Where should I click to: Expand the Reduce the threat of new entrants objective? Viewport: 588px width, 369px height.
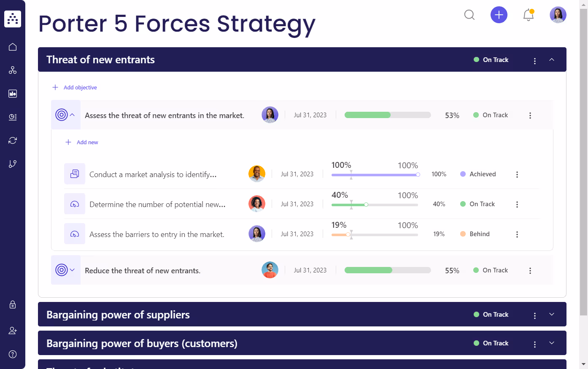click(x=73, y=270)
